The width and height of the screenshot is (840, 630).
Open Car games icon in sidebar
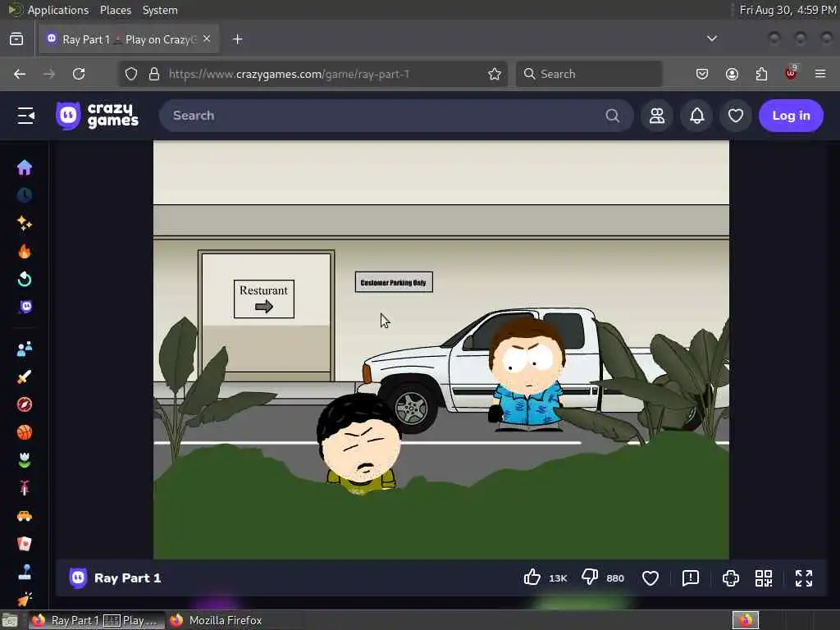(x=24, y=516)
